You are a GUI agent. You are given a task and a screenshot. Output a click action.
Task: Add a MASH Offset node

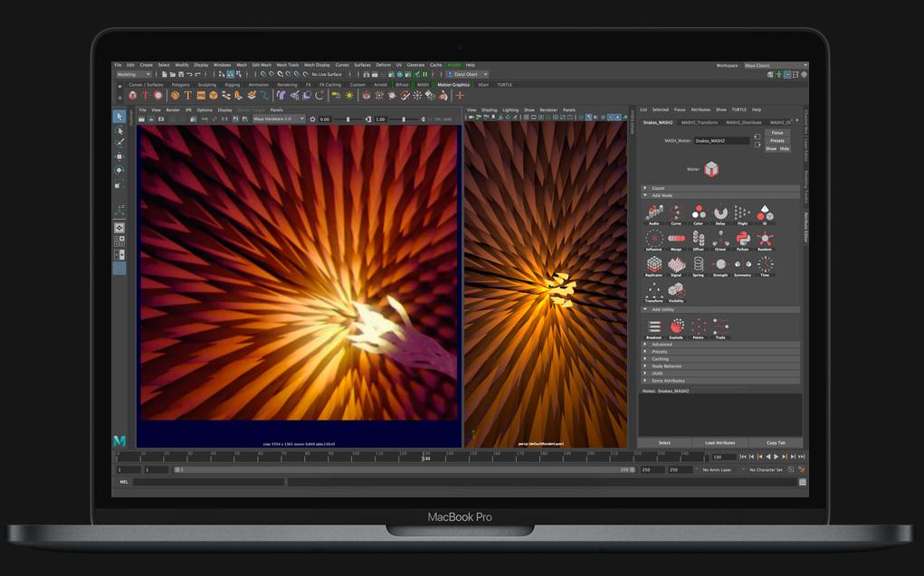pyautogui.click(x=699, y=239)
